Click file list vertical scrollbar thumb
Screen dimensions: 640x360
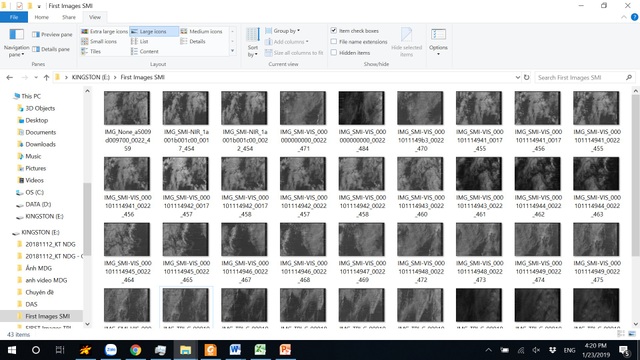tap(636, 176)
